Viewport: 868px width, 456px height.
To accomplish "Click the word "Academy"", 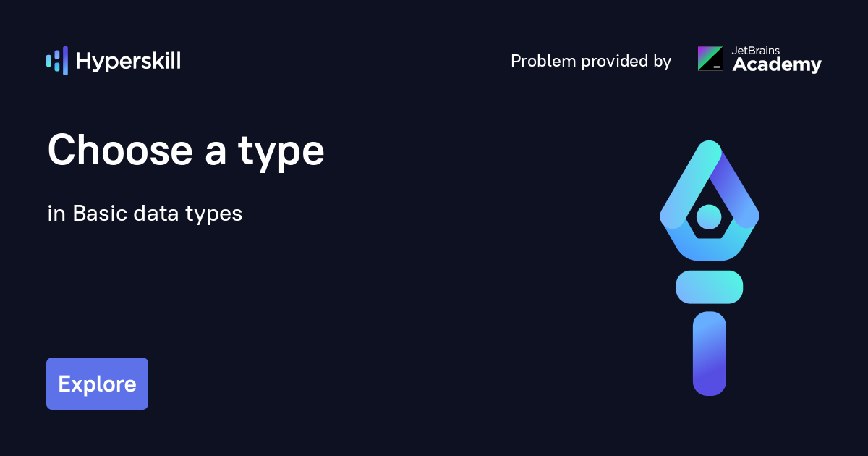I will coord(777,65).
